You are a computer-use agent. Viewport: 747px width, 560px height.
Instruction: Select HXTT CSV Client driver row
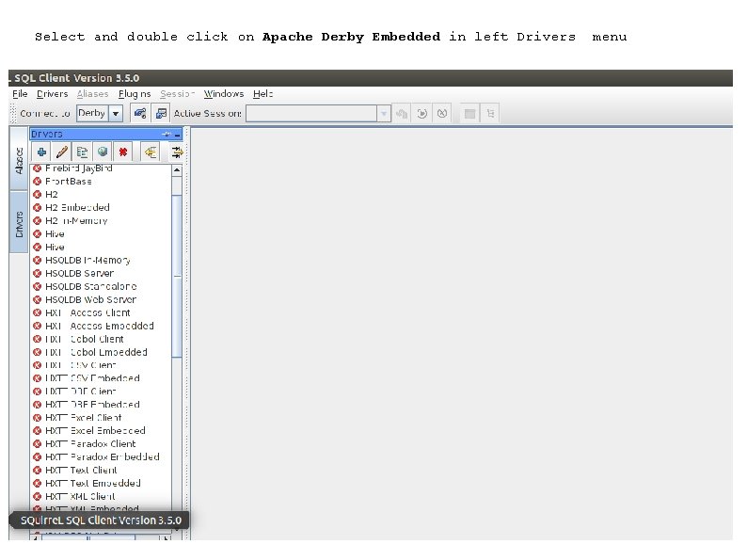(101, 365)
